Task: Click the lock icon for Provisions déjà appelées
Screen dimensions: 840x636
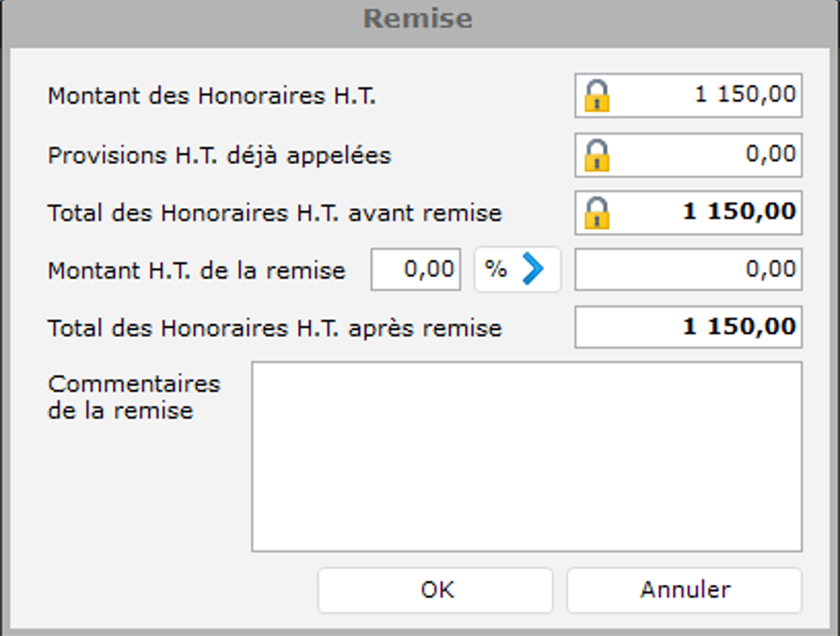Action: [x=597, y=155]
